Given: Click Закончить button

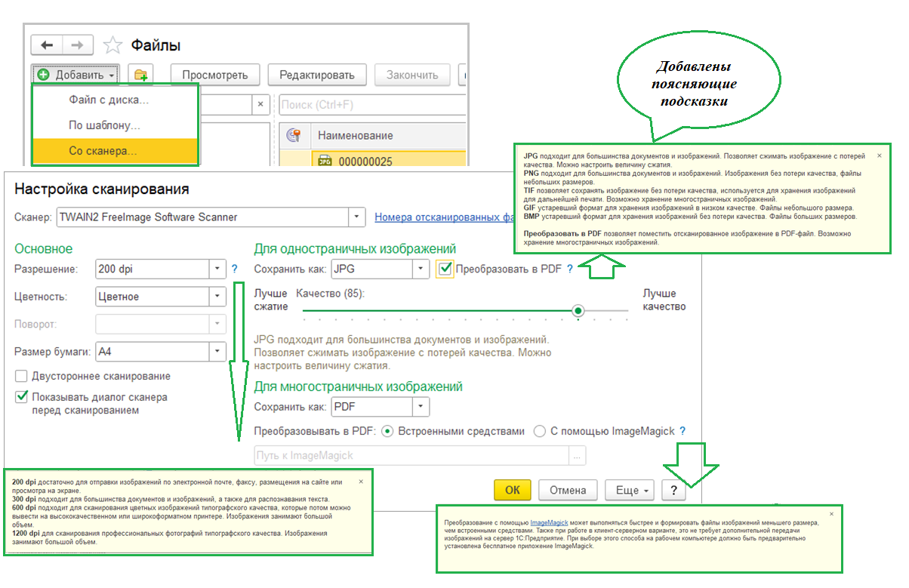Looking at the screenshot, I should point(412,75).
